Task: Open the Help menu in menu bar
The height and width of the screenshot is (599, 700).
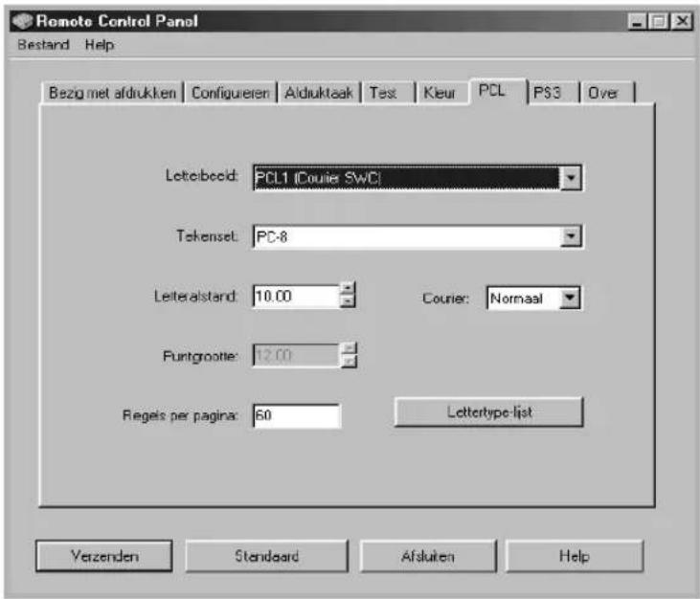Action: (99, 45)
